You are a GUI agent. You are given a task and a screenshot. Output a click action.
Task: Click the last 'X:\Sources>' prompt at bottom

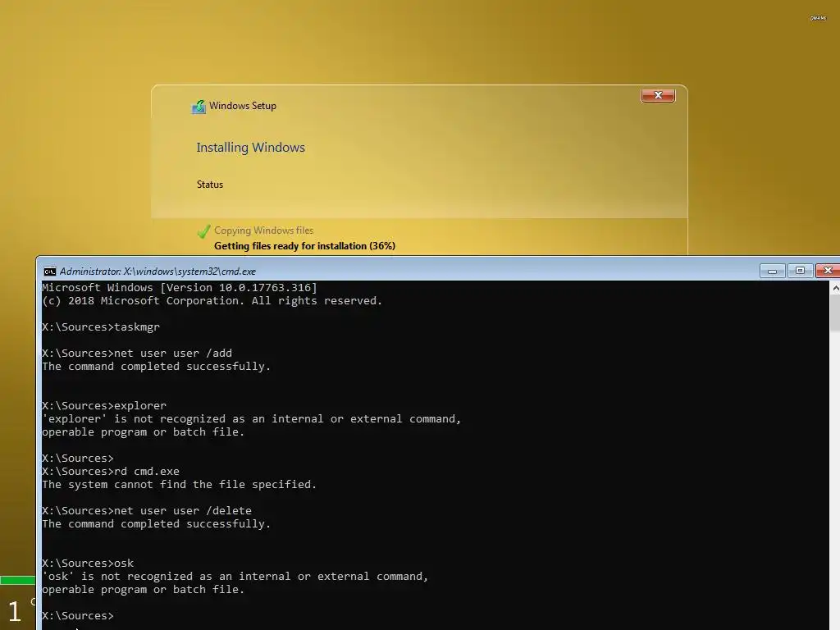(78, 616)
